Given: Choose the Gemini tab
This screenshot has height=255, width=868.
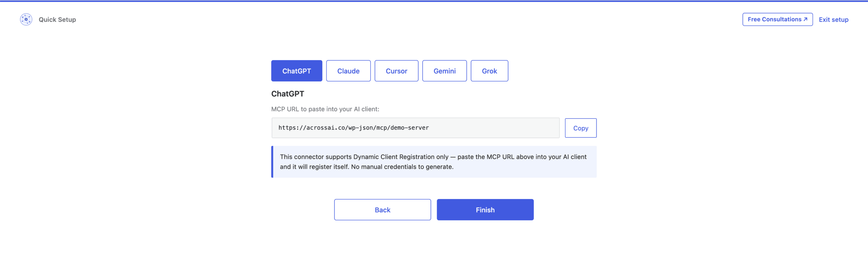Looking at the screenshot, I should [445, 71].
